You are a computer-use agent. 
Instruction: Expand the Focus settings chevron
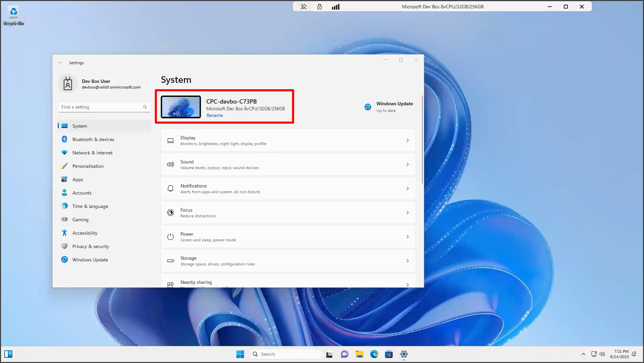[407, 212]
